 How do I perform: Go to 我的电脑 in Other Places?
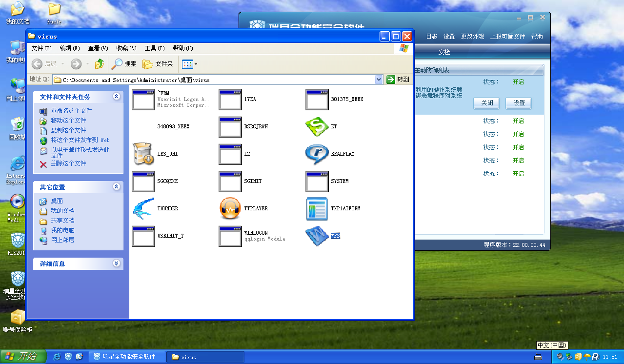tap(62, 230)
